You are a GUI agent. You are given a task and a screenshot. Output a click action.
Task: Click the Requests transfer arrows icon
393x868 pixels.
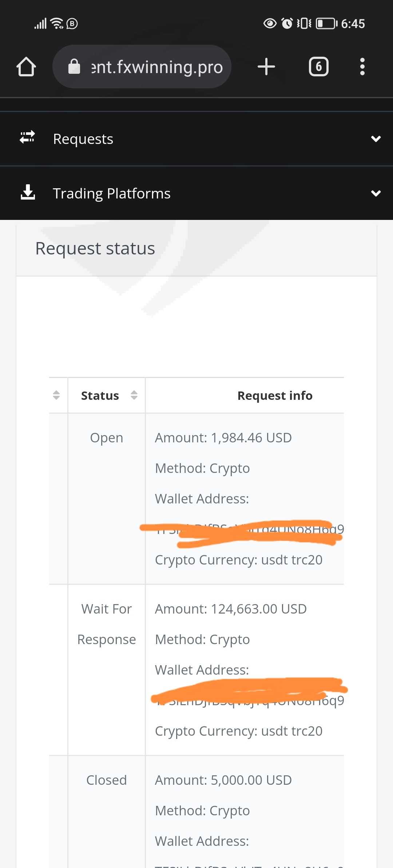pyautogui.click(x=27, y=138)
